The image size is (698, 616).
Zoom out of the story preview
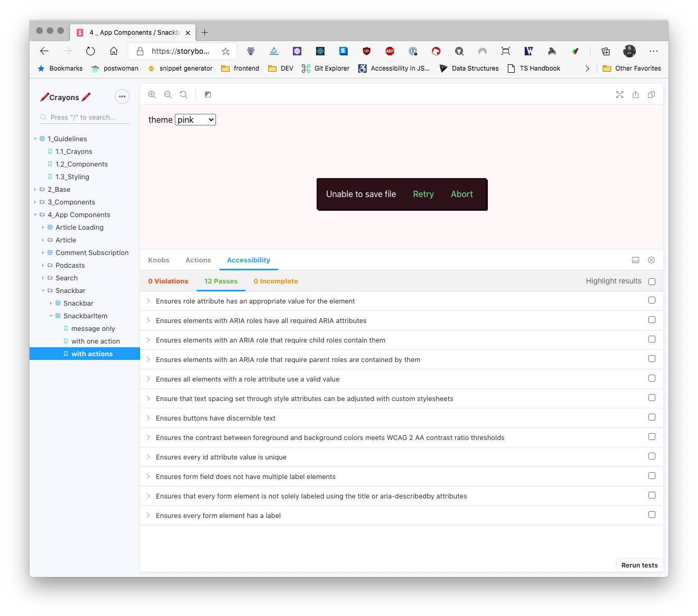coord(168,94)
